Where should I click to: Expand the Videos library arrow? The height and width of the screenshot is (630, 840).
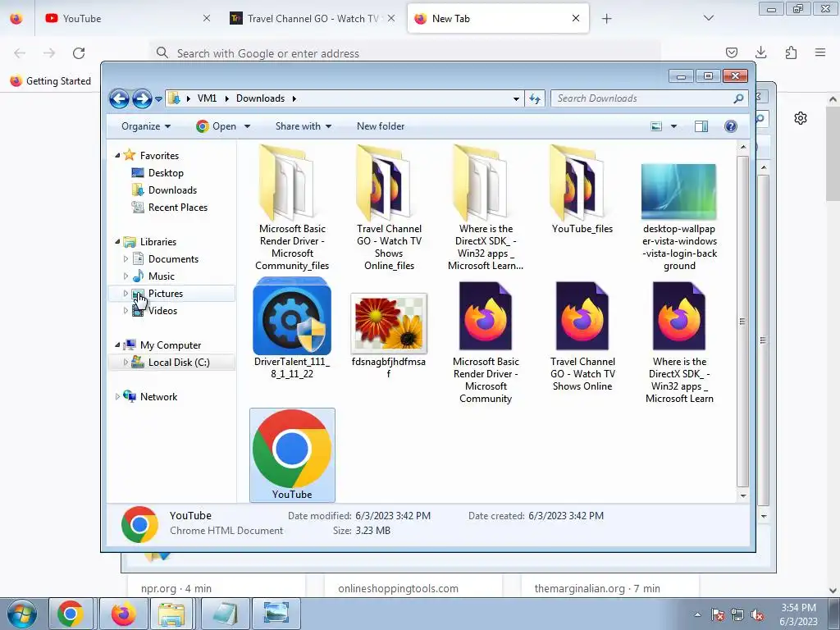[126, 311]
